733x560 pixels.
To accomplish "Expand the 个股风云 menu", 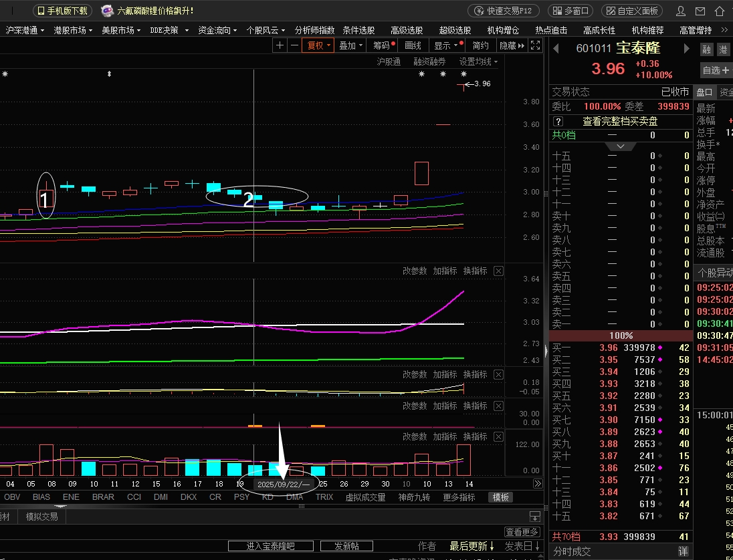I will (266, 30).
